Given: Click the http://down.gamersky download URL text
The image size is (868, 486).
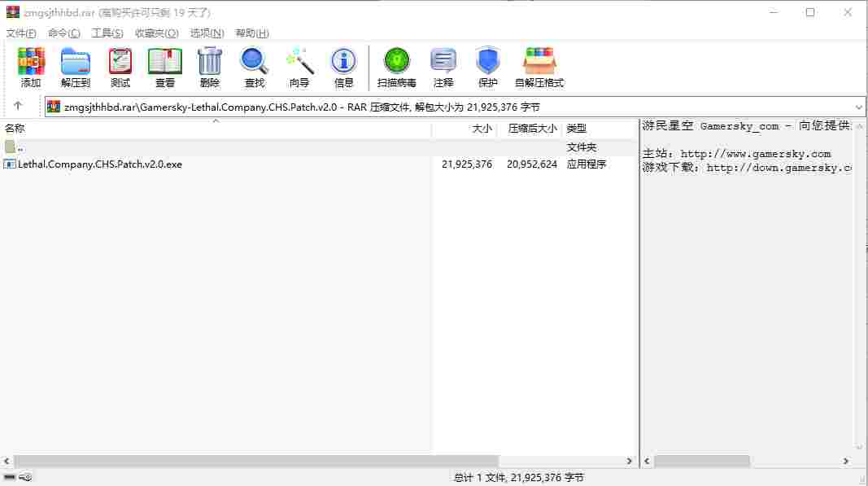Looking at the screenshot, I should coord(779,168).
